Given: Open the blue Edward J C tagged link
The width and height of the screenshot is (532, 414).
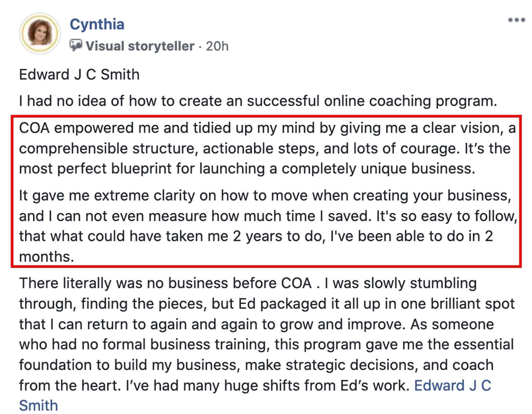Looking at the screenshot, I should point(453,386).
